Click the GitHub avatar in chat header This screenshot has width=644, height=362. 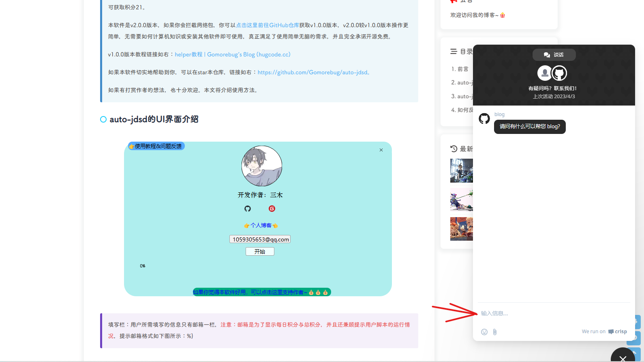(x=559, y=73)
